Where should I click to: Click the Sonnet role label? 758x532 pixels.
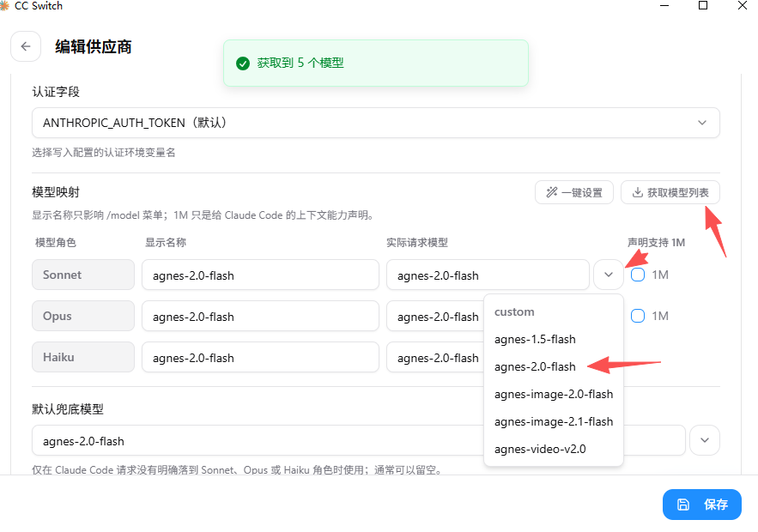83,275
